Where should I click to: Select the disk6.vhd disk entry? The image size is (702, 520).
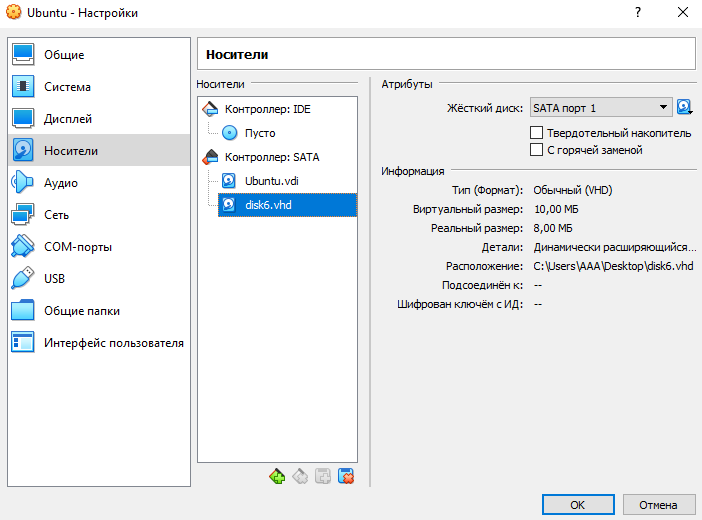[287, 205]
